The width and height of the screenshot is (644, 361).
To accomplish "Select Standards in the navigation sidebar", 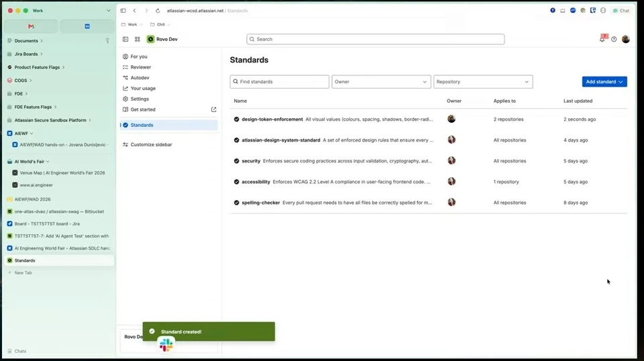I will pos(169,125).
